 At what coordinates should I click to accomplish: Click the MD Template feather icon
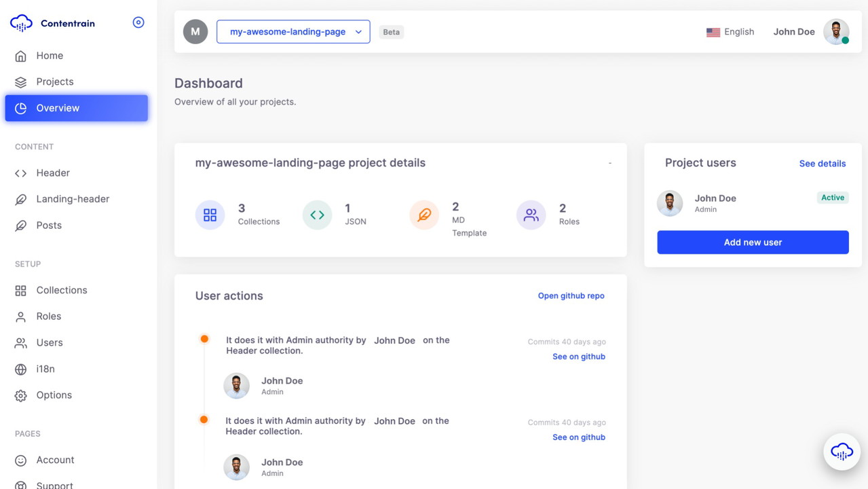pos(424,215)
